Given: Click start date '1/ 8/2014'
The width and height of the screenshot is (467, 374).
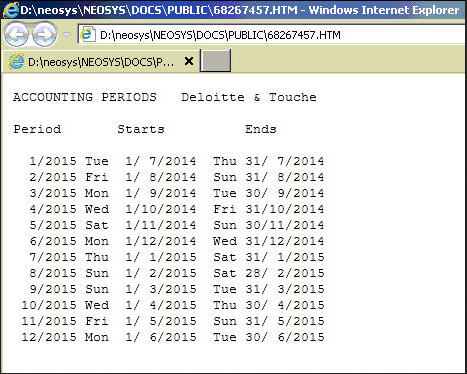Looking at the screenshot, I should point(161,177).
